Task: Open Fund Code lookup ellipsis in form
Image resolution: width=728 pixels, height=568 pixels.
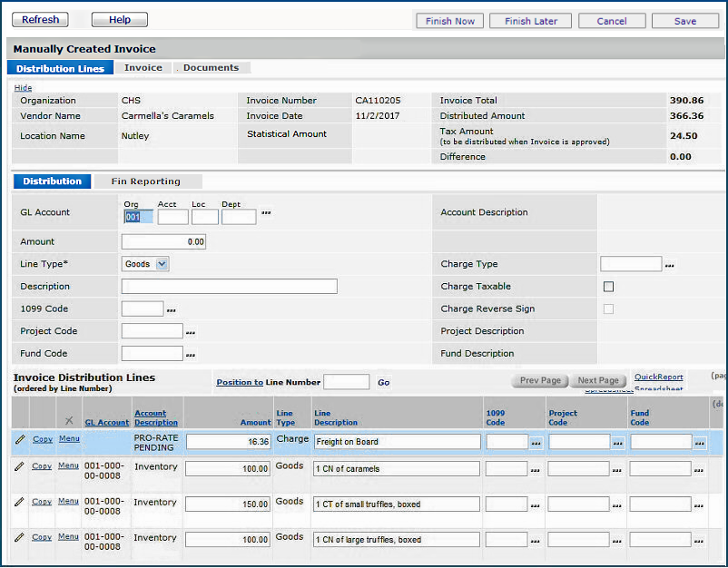Action: [x=191, y=355]
